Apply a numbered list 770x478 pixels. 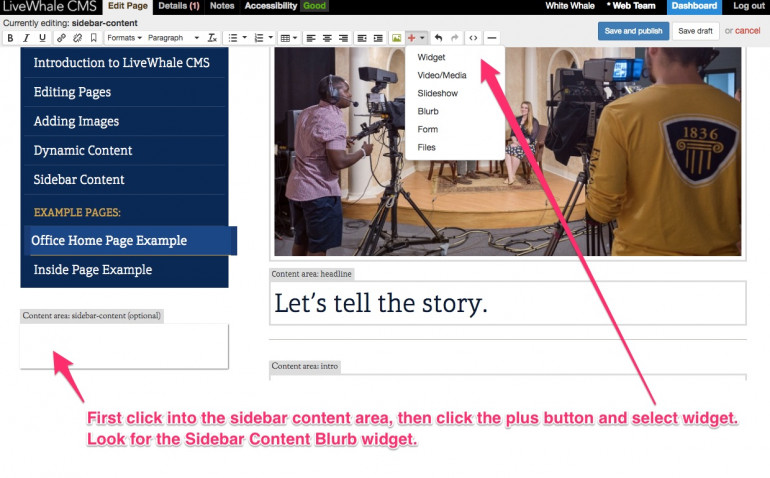(x=259, y=38)
